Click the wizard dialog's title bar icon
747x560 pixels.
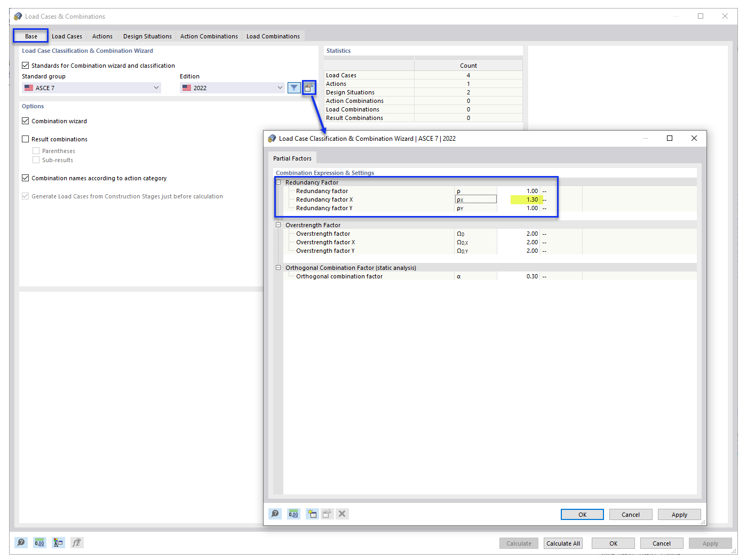coord(272,139)
